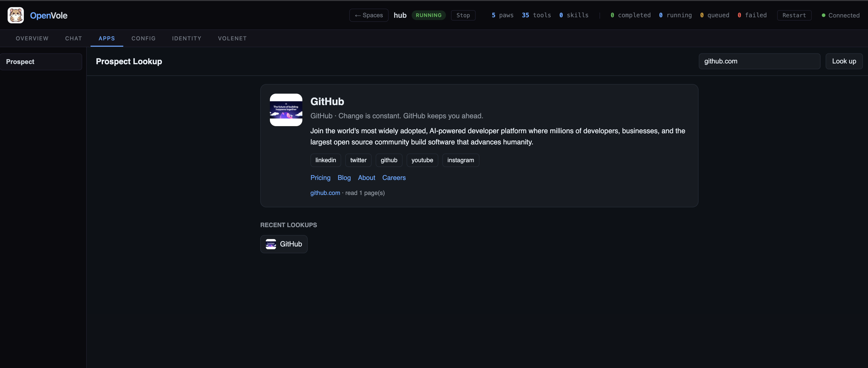Click the 'GitHub' company title
This screenshot has height=368, width=868.
click(327, 102)
